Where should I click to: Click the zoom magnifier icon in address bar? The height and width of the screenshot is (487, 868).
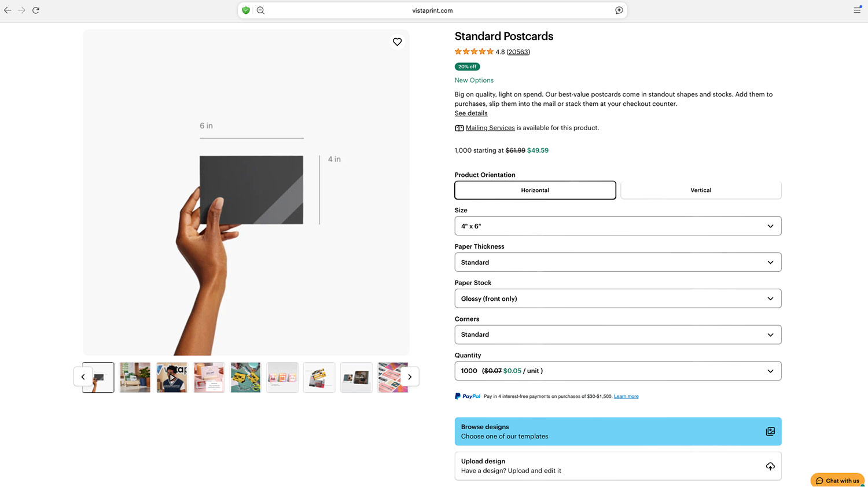coord(260,10)
